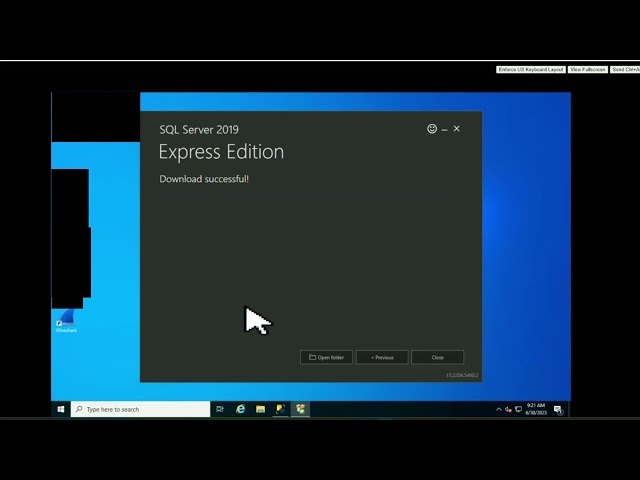The width and height of the screenshot is (640, 480).
Task: Open the Windows Start menu
Action: point(61,409)
